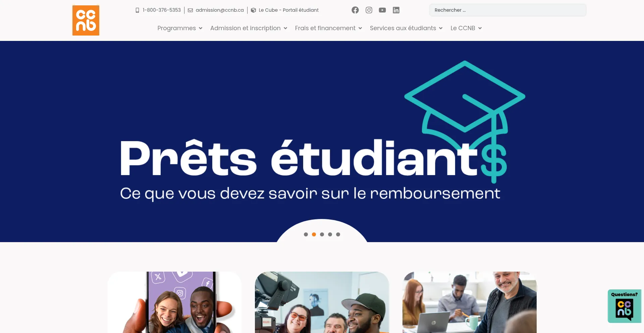Expand the Frais et financement dropdown
Image resolution: width=644 pixels, height=333 pixels.
coord(328,28)
